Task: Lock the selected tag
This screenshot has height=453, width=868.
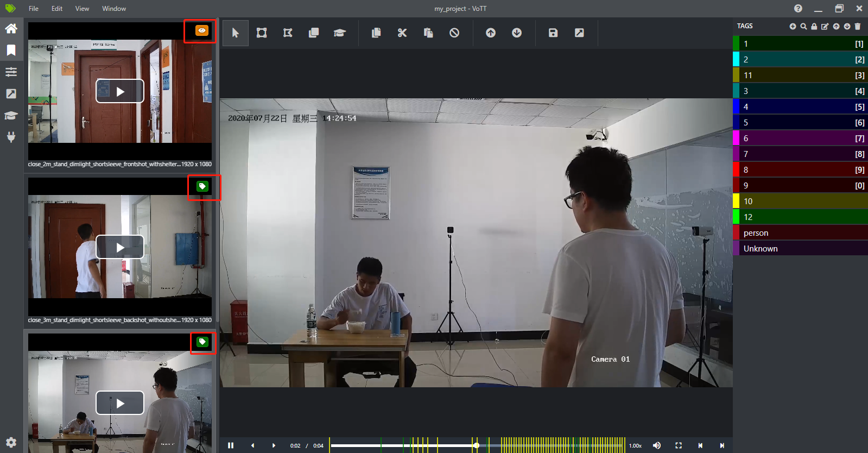Action: 814,26
